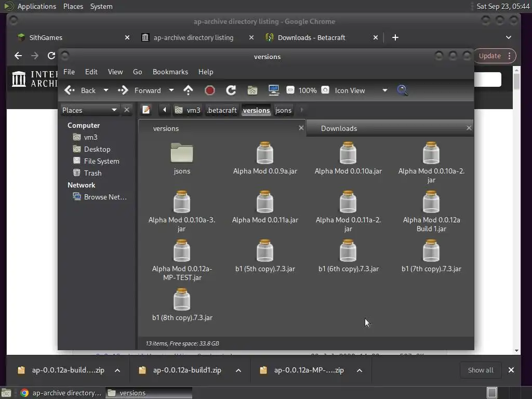Click vm3 in the path bar

pos(188,110)
